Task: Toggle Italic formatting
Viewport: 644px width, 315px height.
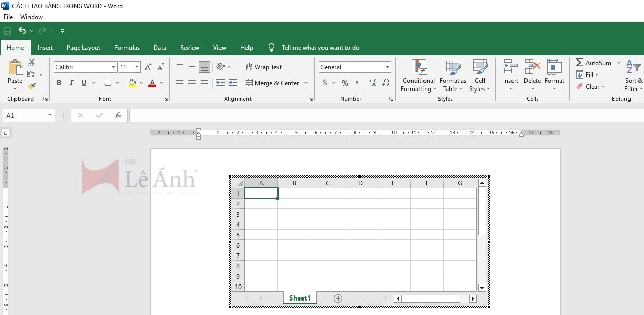Action: [x=71, y=83]
